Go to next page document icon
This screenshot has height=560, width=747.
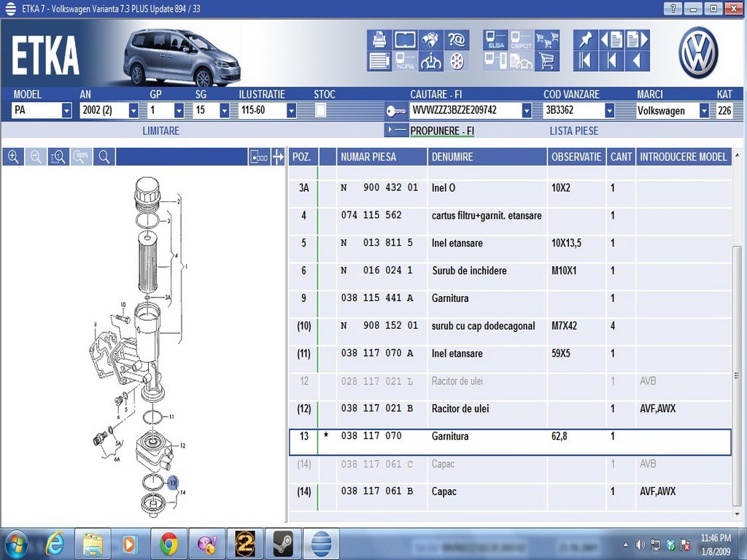point(637,39)
